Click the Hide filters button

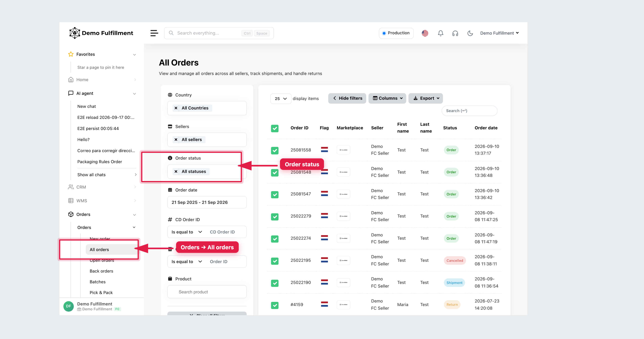[347, 98]
